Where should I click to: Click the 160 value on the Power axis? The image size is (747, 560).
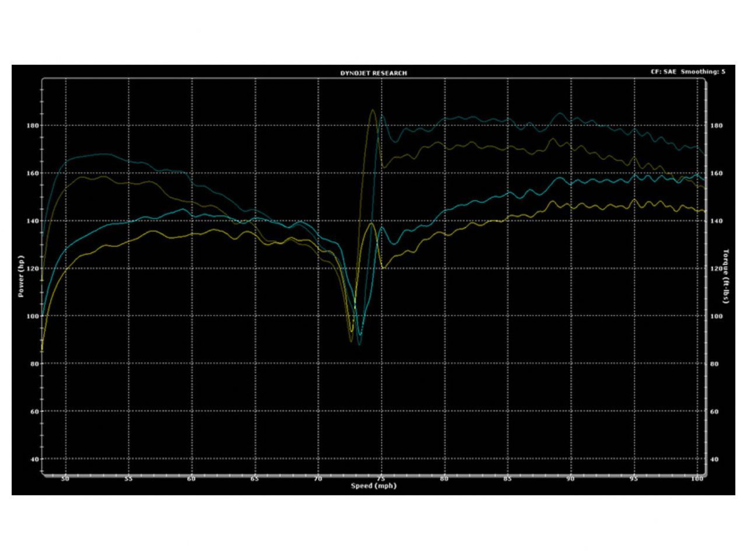pyautogui.click(x=32, y=173)
